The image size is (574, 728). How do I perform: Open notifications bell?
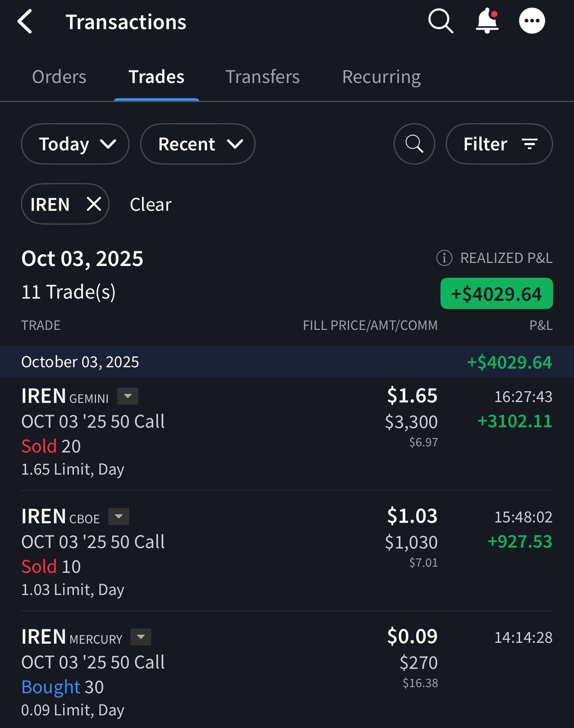[487, 21]
